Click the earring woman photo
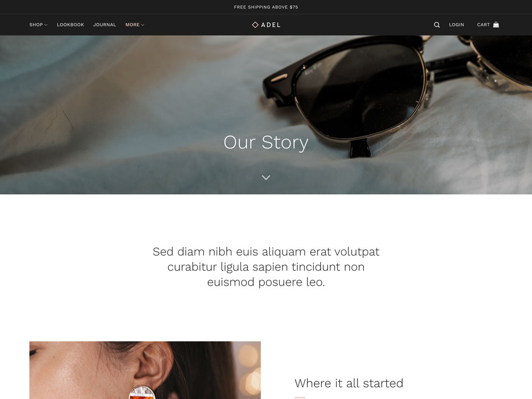This screenshot has width=532, height=399. click(x=145, y=370)
